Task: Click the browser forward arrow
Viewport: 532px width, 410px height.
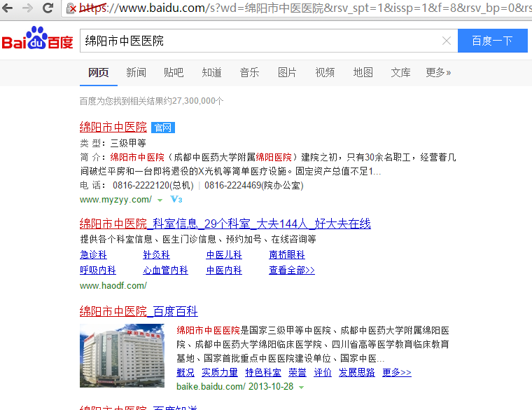Action: [x=27, y=8]
